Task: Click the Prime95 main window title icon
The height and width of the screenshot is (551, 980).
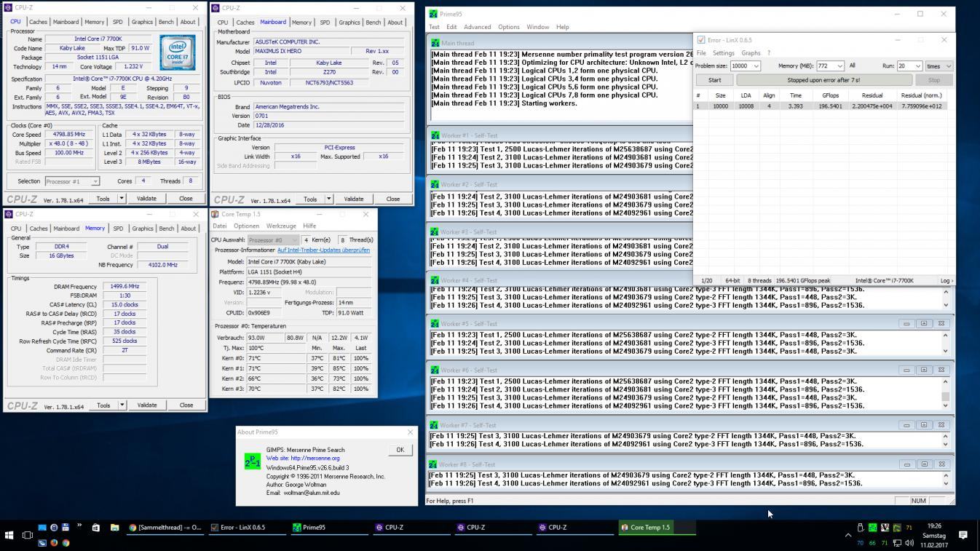Action: point(434,14)
